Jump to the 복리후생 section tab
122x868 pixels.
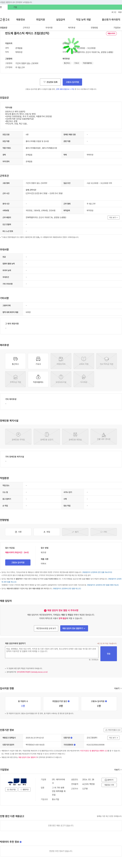pos(71,28)
